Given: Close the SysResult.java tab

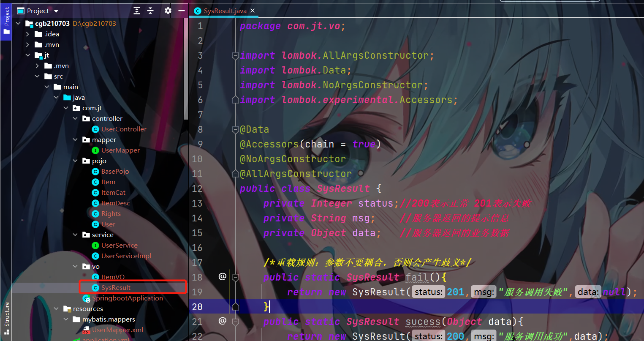Looking at the screenshot, I should coord(253,11).
